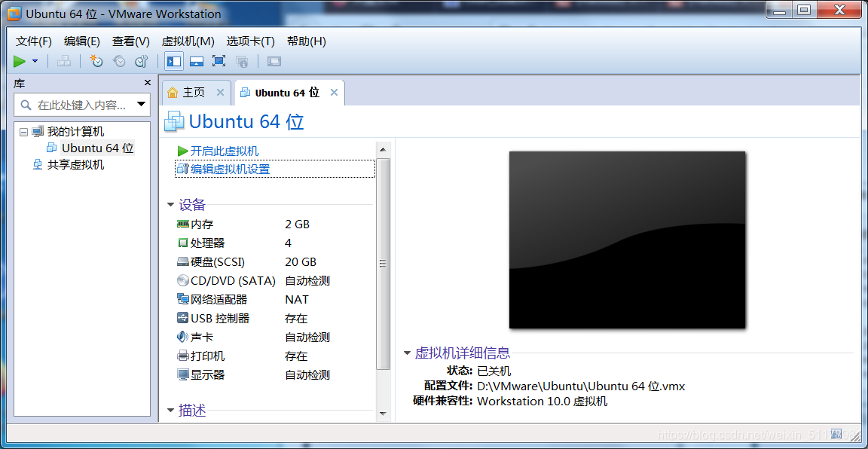Click the 网络适配器 network adapter icon
868x449 pixels.
pyautogui.click(x=182, y=300)
